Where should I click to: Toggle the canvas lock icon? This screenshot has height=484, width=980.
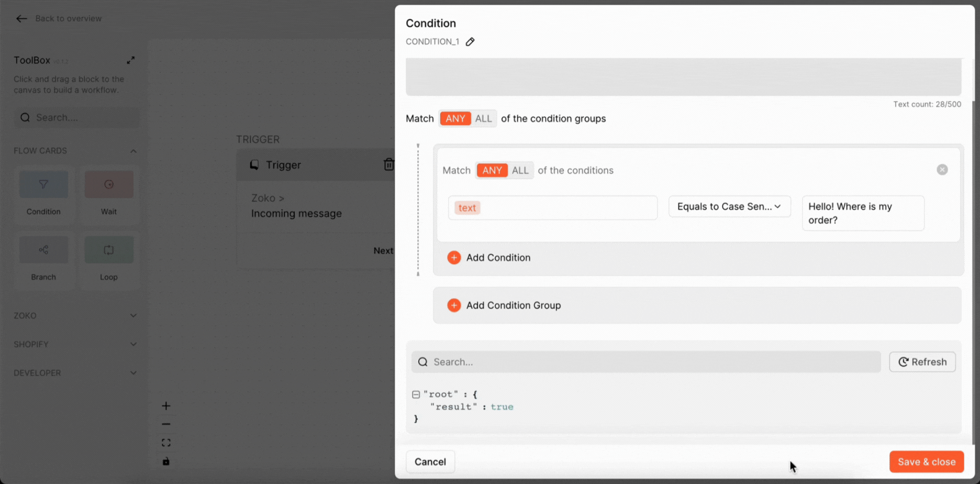(x=166, y=461)
